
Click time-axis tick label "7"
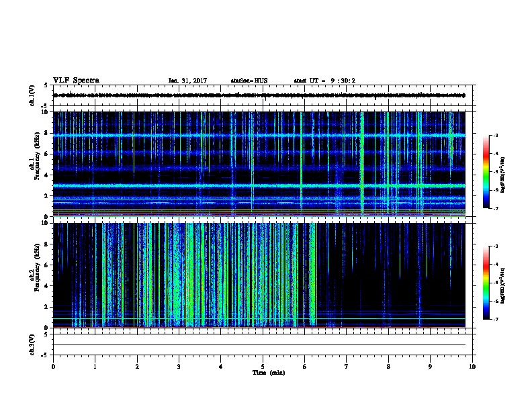coord(347,366)
